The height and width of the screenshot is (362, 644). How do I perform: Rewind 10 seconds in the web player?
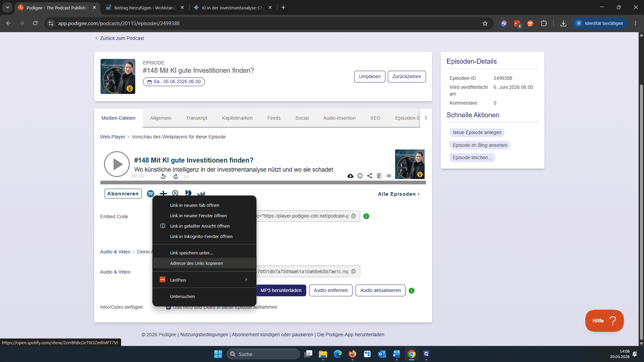click(163, 176)
